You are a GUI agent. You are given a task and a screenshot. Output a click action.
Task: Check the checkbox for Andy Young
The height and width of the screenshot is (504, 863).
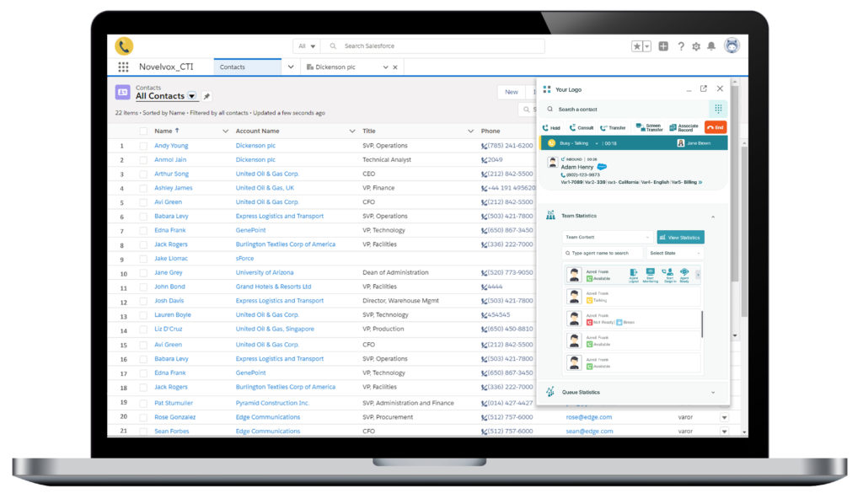[x=143, y=146]
